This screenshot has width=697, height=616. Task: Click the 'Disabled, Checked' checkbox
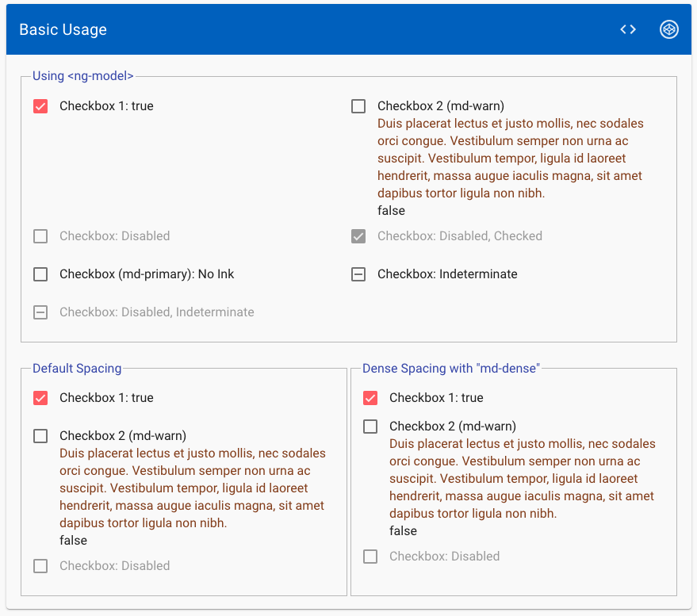coord(358,236)
